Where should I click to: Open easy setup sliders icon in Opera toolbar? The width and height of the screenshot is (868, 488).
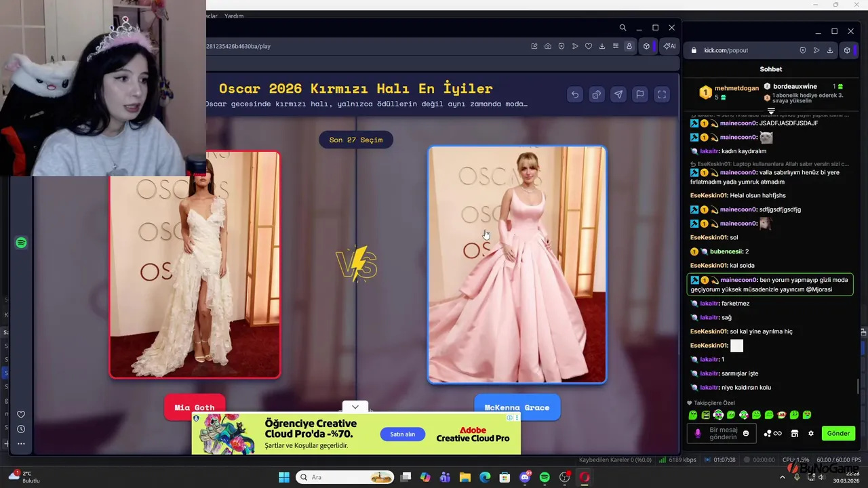click(616, 46)
